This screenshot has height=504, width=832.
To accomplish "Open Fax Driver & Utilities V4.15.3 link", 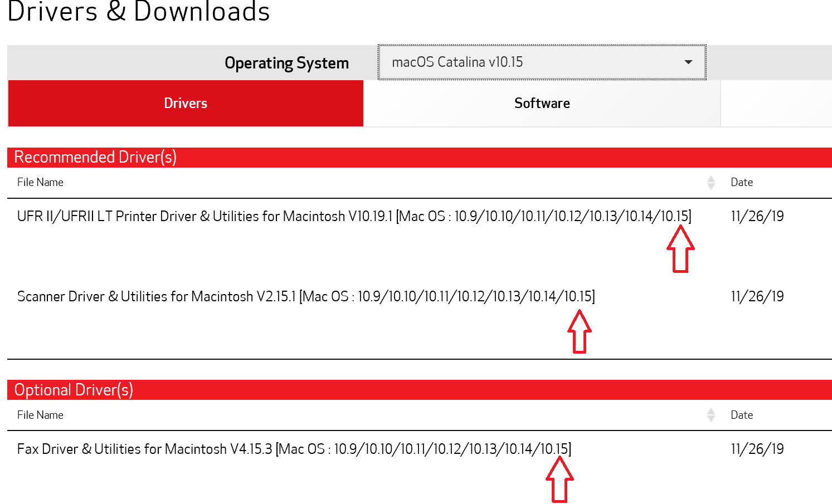I will 294,449.
